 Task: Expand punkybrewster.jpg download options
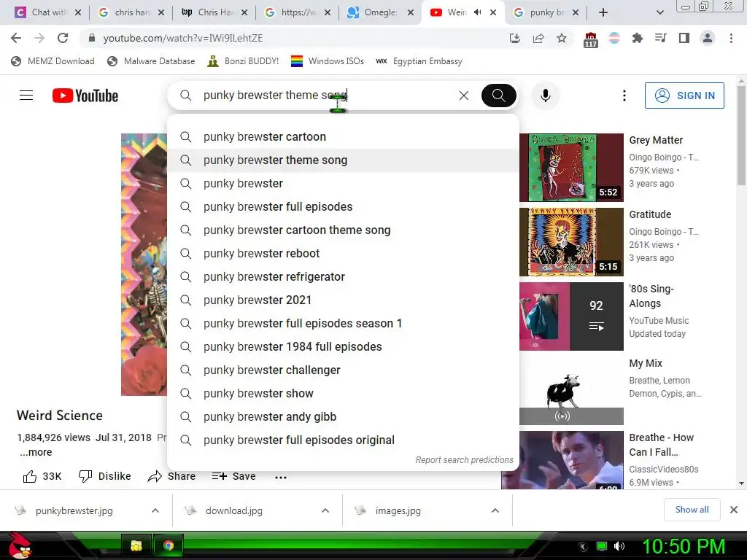[155, 510]
